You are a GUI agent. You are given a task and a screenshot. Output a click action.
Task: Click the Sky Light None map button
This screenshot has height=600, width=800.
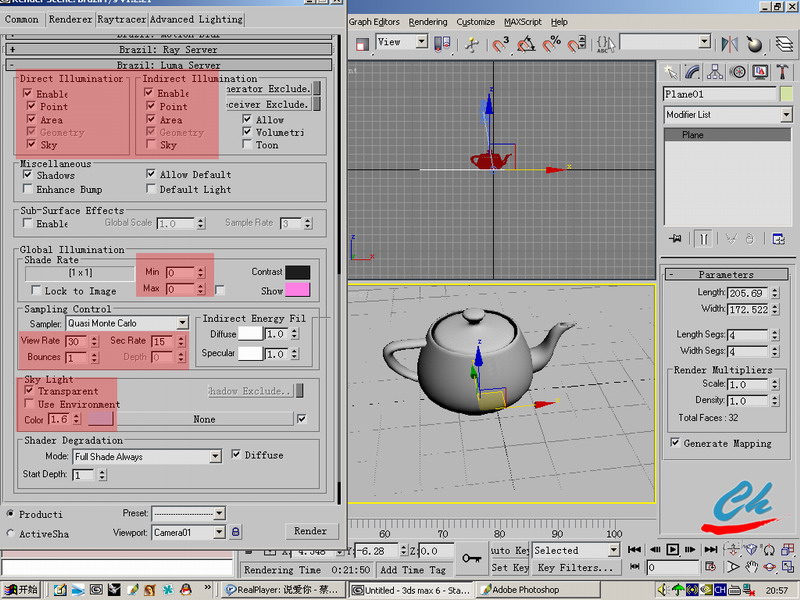[205, 419]
